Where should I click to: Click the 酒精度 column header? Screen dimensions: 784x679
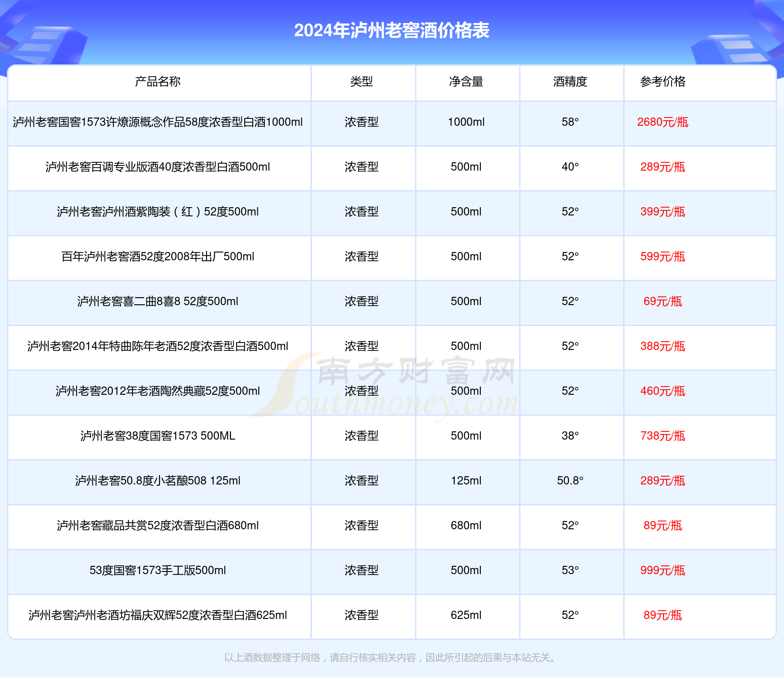click(570, 81)
